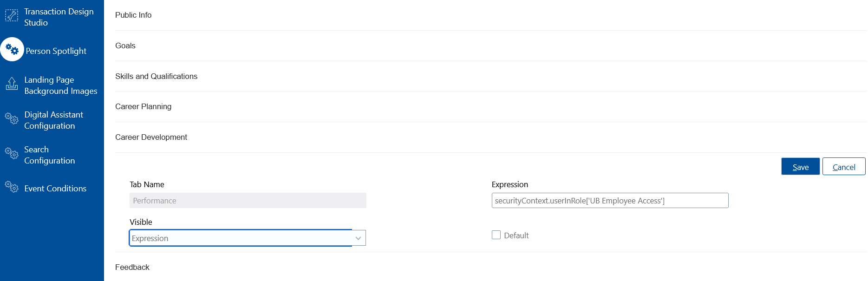
Task: Toggle the Default checkbox
Action: [x=496, y=235]
